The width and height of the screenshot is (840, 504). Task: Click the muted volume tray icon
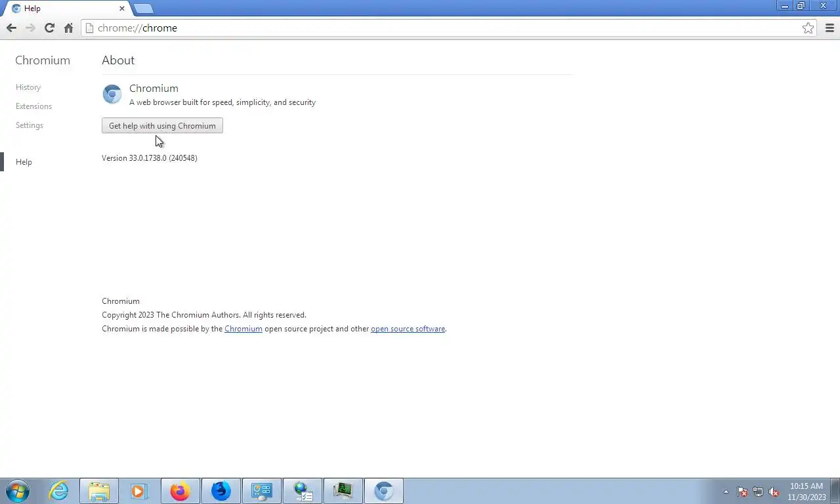(x=774, y=492)
